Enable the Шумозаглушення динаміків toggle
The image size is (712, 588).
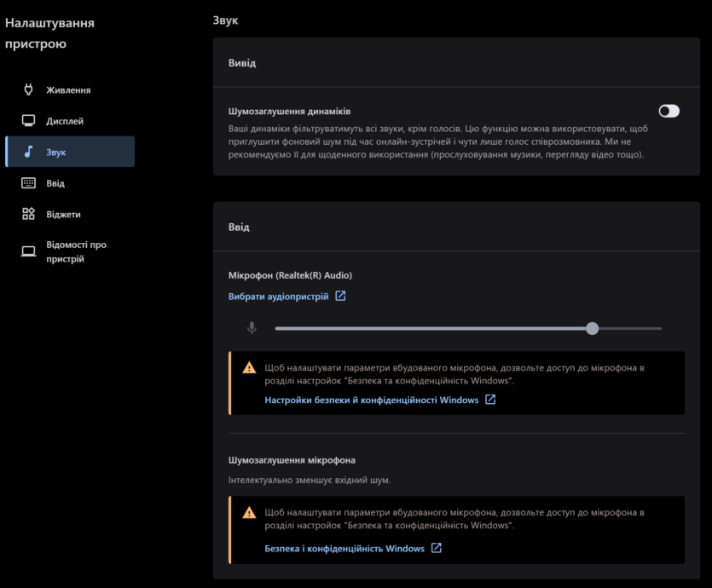click(669, 111)
